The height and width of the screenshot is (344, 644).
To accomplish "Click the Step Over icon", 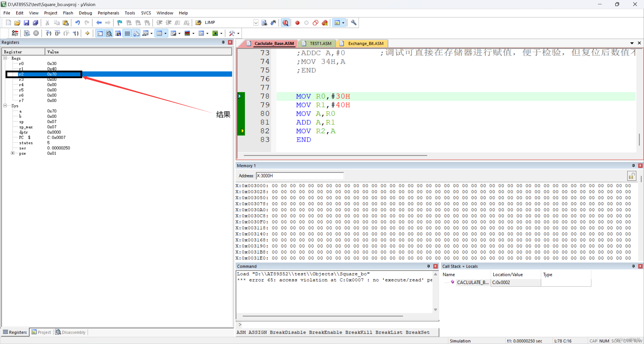I will point(58,33).
